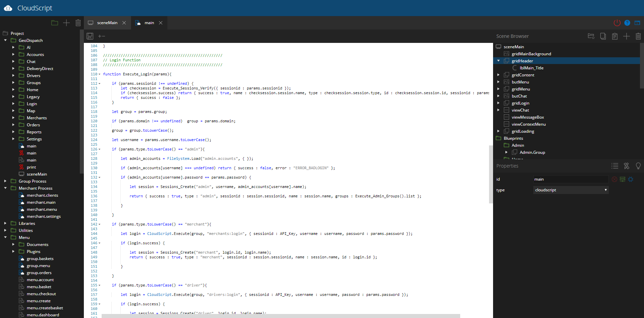Toggle the list view icon in Properties
644x318 pixels.
coord(614,166)
